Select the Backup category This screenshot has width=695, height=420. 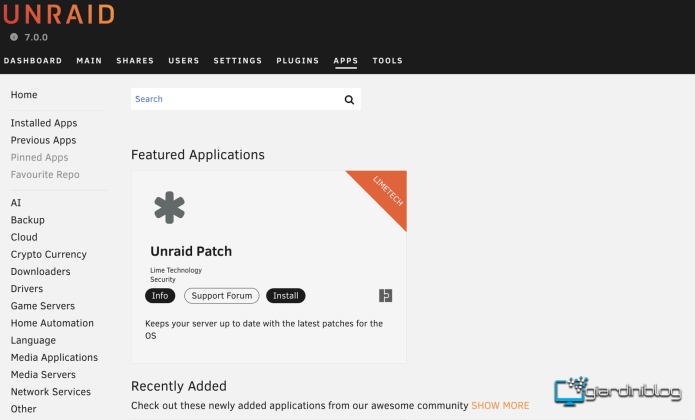[x=28, y=220]
